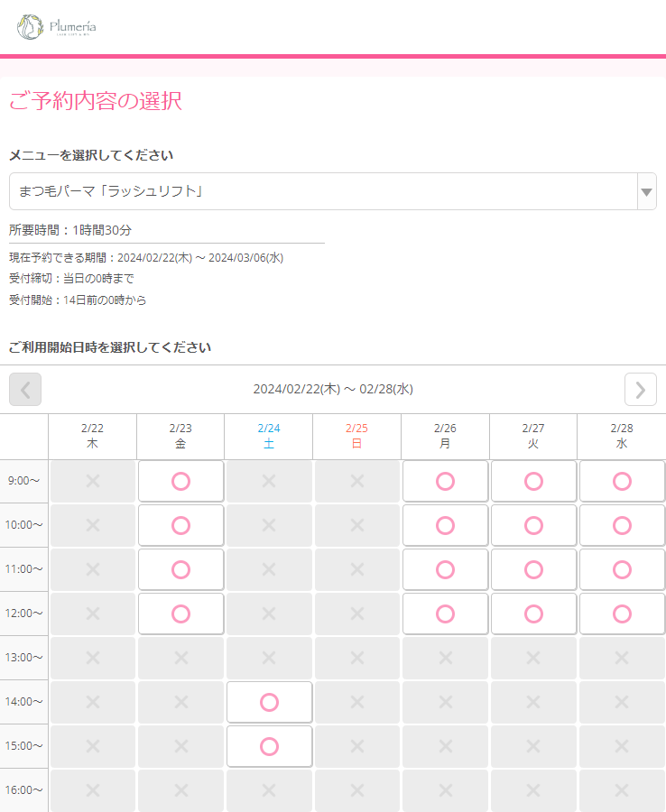The width and height of the screenshot is (666, 812).
Task: Pick the 2/28 10:00 available slot
Action: tap(622, 525)
